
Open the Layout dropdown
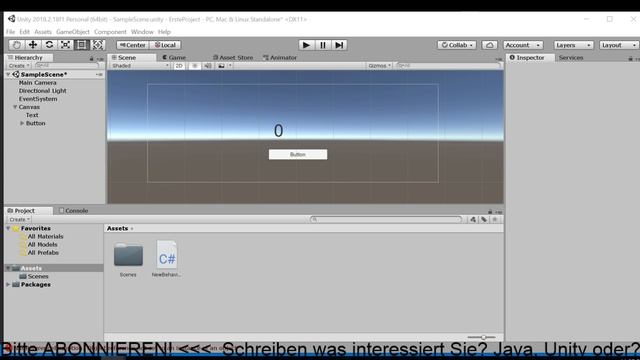(619, 45)
